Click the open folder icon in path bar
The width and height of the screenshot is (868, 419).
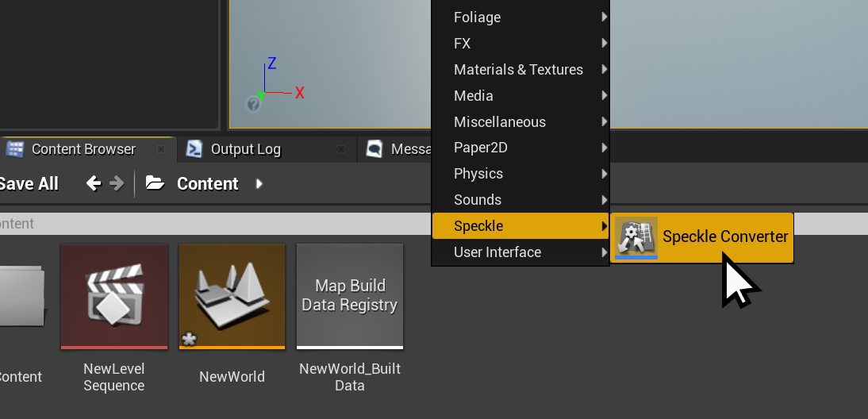(155, 183)
